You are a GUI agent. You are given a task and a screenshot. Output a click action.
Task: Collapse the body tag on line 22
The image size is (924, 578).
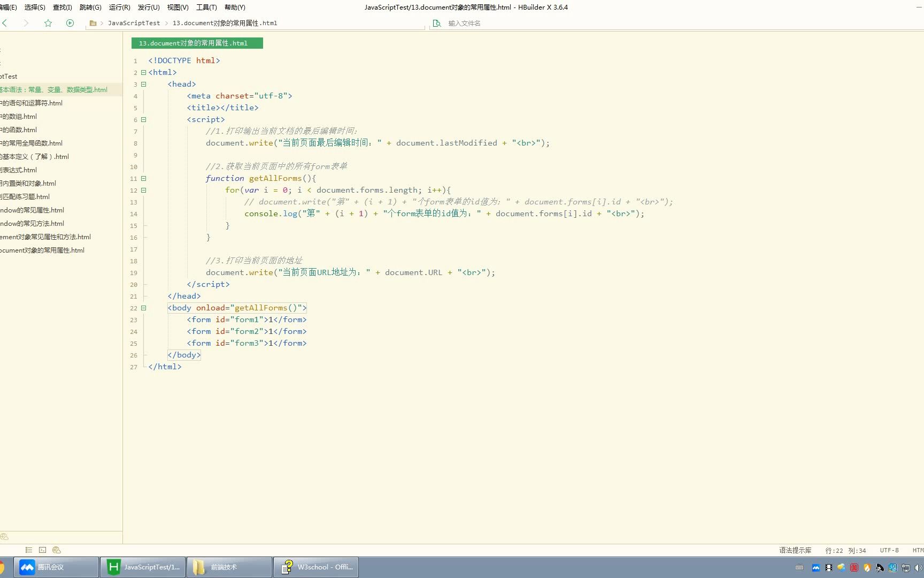point(143,308)
